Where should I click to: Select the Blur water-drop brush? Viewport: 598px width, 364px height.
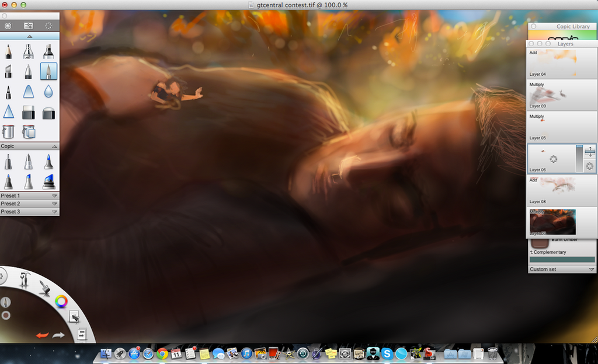48,92
